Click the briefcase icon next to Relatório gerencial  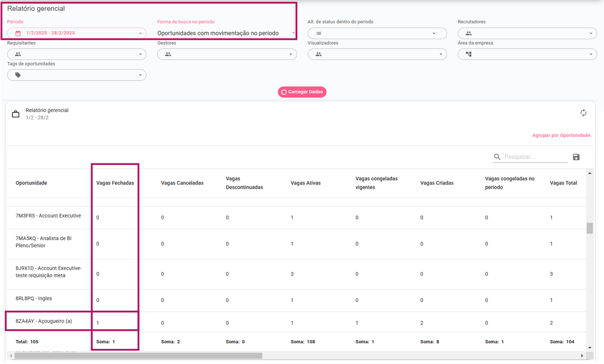coord(16,114)
